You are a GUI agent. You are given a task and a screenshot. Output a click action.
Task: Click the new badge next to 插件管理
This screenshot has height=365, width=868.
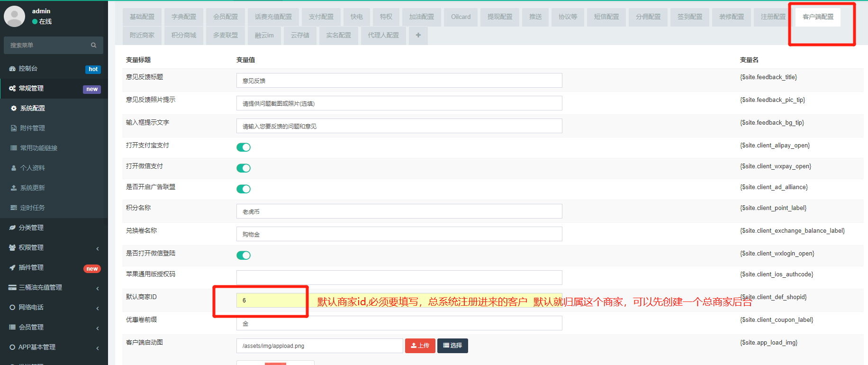92,269
